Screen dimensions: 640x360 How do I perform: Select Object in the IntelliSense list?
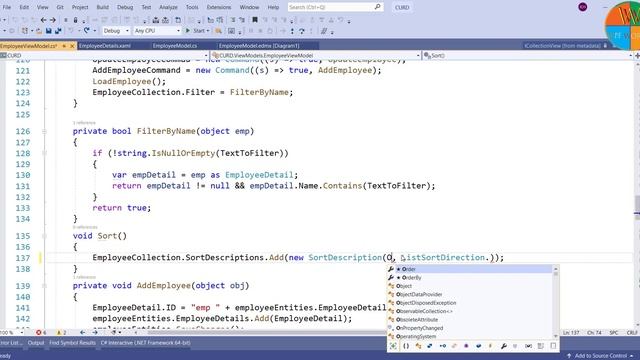469,286
